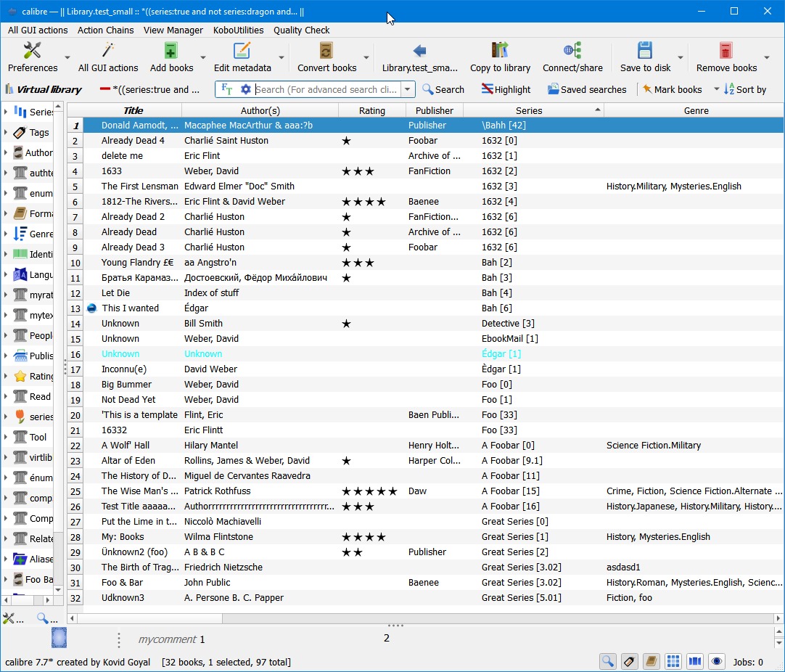Toggle the book details eye button
This screenshot has height=672, width=785.
pyautogui.click(x=717, y=661)
